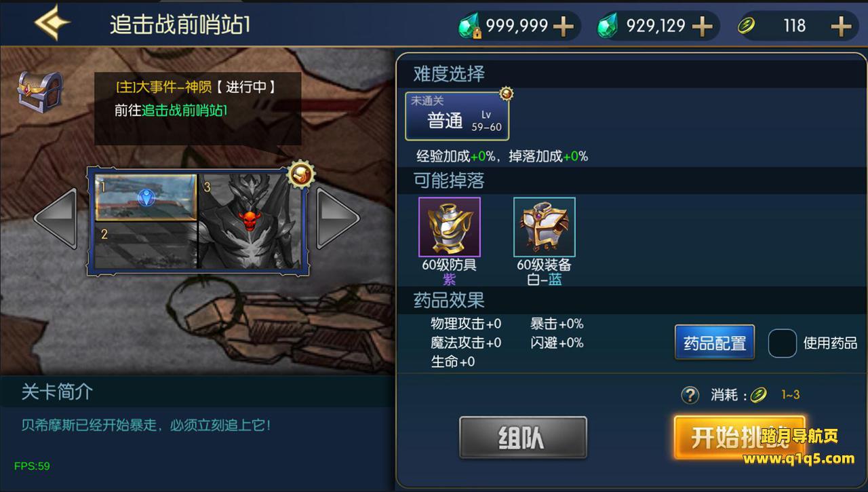View the purple 60级防具 armor drop

tap(449, 227)
